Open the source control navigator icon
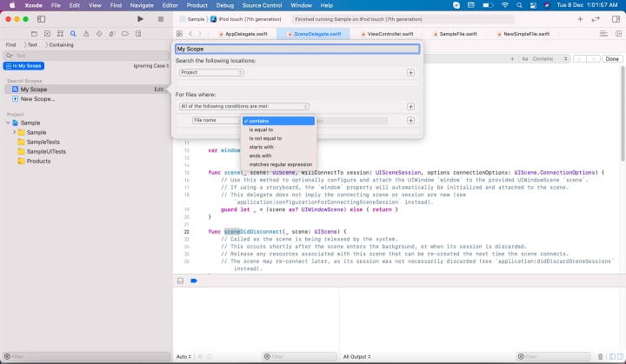This screenshot has width=626, height=364. [47, 34]
